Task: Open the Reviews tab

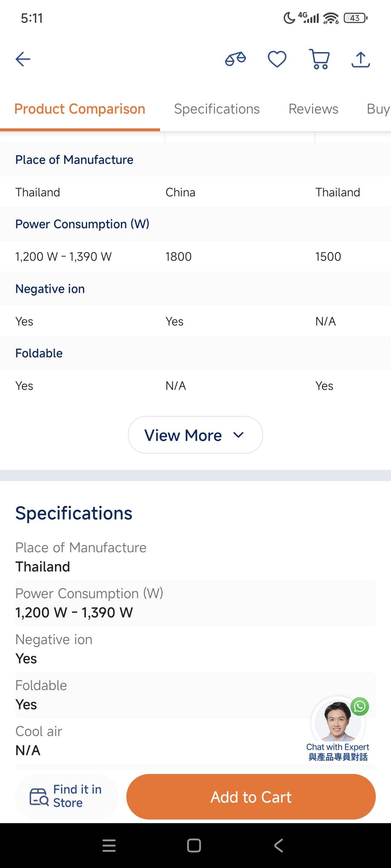Action: [x=313, y=109]
